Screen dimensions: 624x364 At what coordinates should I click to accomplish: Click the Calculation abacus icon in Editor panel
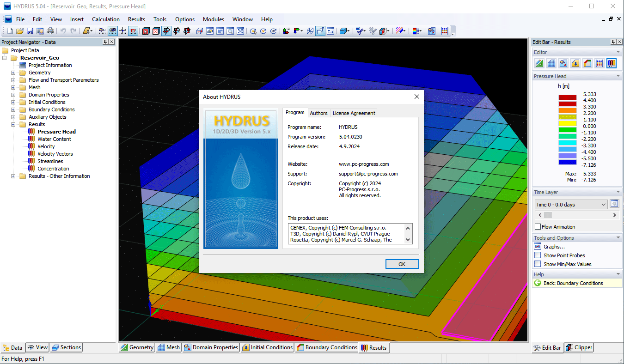point(599,63)
